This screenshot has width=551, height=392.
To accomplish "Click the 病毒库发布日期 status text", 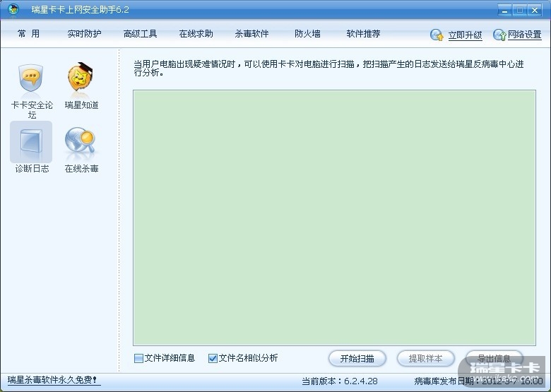I will [479, 381].
